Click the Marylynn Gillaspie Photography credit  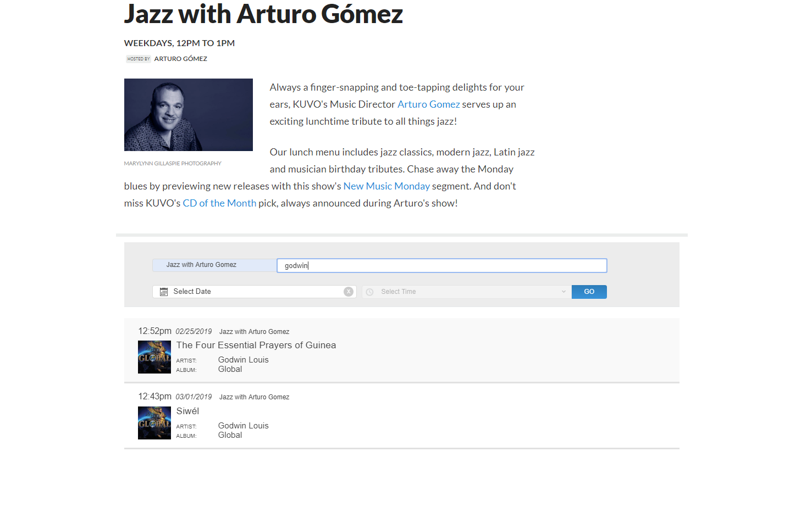173,163
